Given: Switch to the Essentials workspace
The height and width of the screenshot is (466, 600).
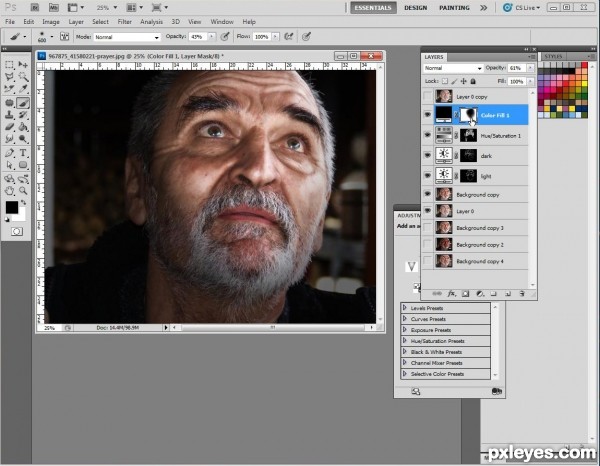Looking at the screenshot, I should click(373, 8).
